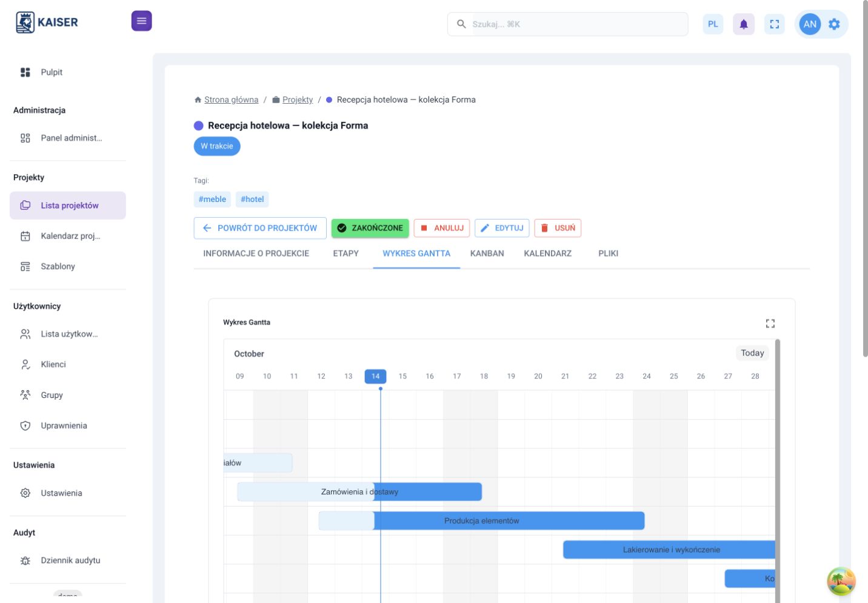Open notifications bell icon
Screen dimensions: 868x603
pyautogui.click(x=744, y=24)
